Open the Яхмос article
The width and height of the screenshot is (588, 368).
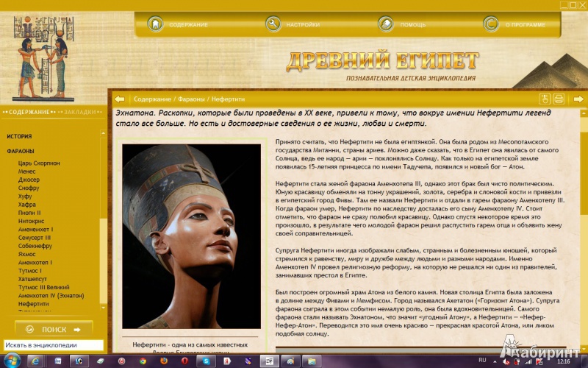(x=27, y=254)
